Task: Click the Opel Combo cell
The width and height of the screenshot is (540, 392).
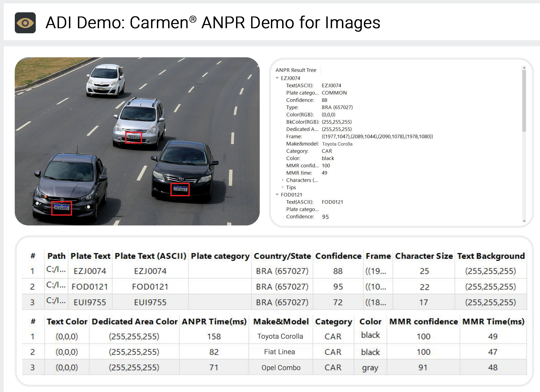Action: [281, 367]
